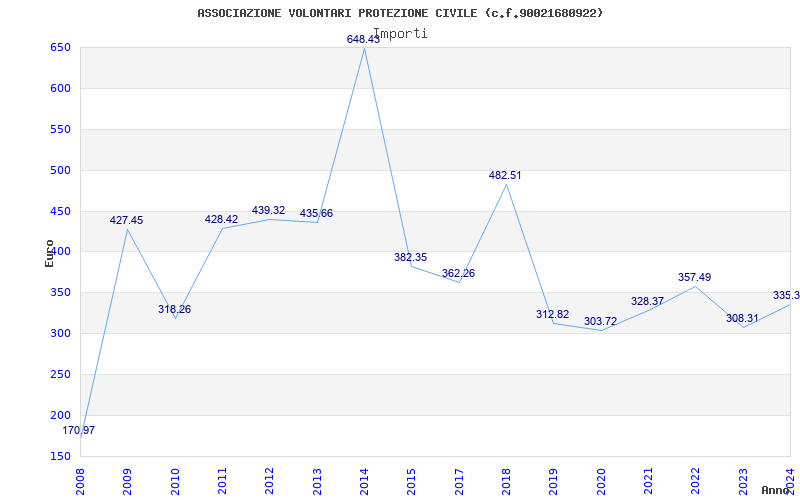This screenshot has height=500, width=800.
Task: Click the 2023 x-axis year label
Action: [743, 482]
